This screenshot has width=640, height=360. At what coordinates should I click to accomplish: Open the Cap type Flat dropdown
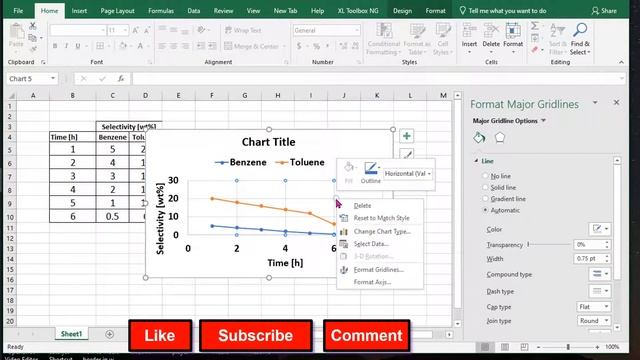tap(593, 307)
